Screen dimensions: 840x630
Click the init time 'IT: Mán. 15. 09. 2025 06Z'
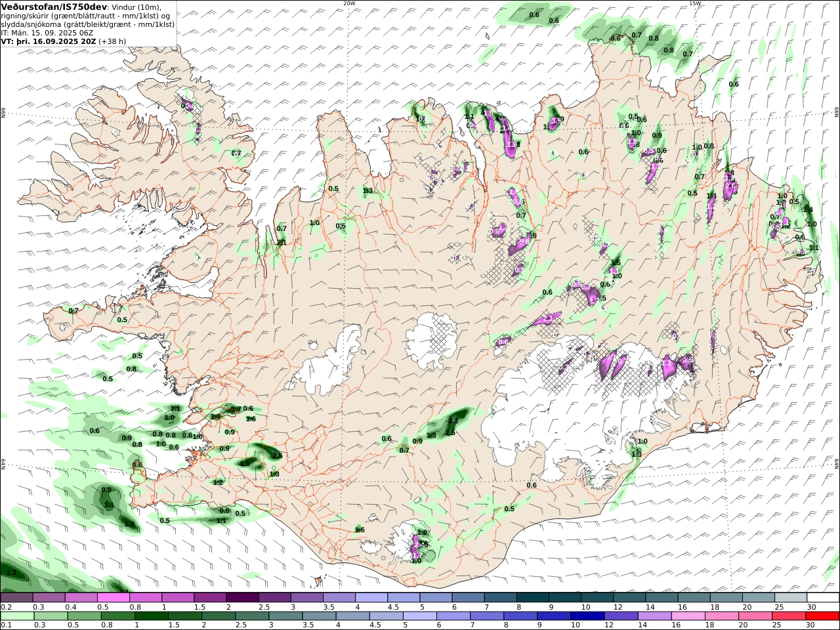(x=47, y=32)
